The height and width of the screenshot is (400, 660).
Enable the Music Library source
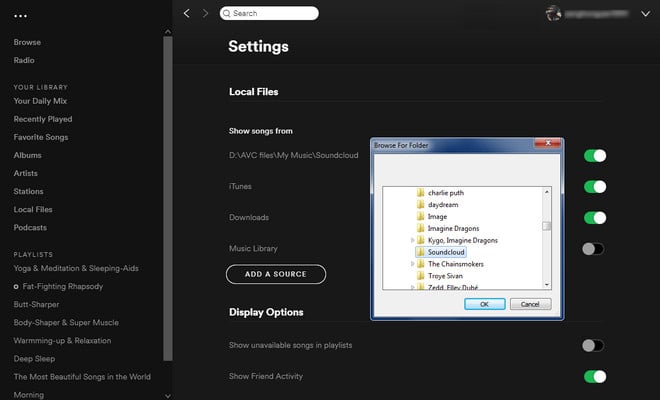tap(593, 249)
